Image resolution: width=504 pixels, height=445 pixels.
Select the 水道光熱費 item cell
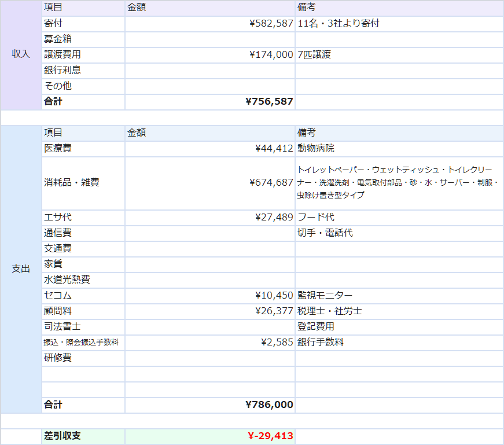83,280
